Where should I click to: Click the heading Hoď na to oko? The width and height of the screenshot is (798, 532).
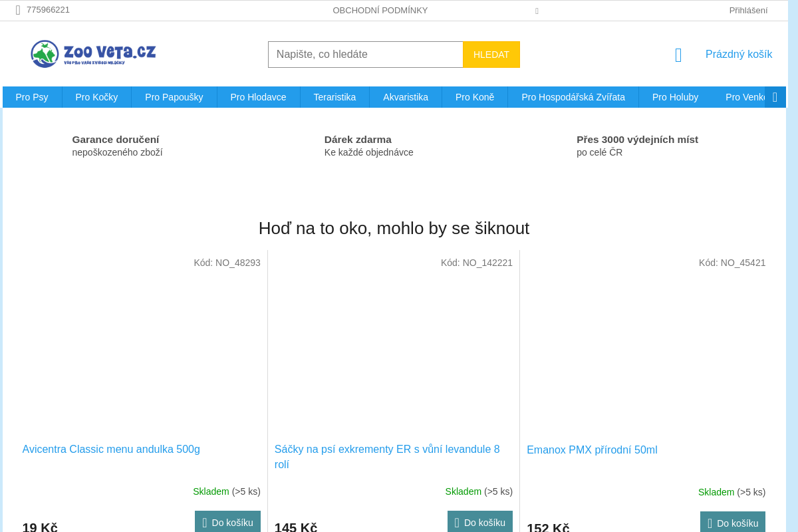pos(394,228)
